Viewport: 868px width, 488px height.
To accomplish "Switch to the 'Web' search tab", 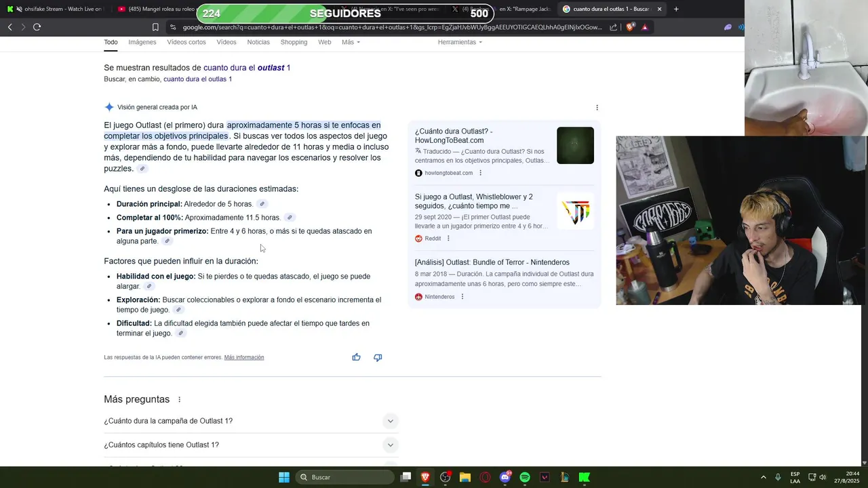I will pos(325,42).
